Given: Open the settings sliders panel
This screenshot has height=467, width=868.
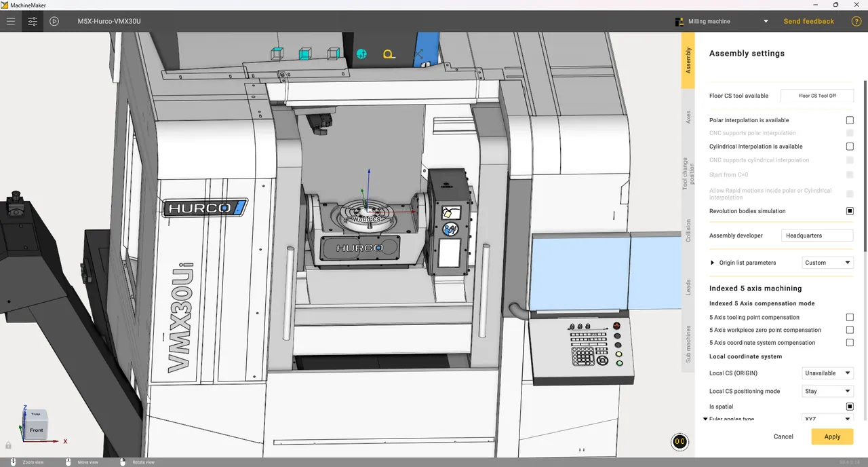Looking at the screenshot, I should [33, 21].
